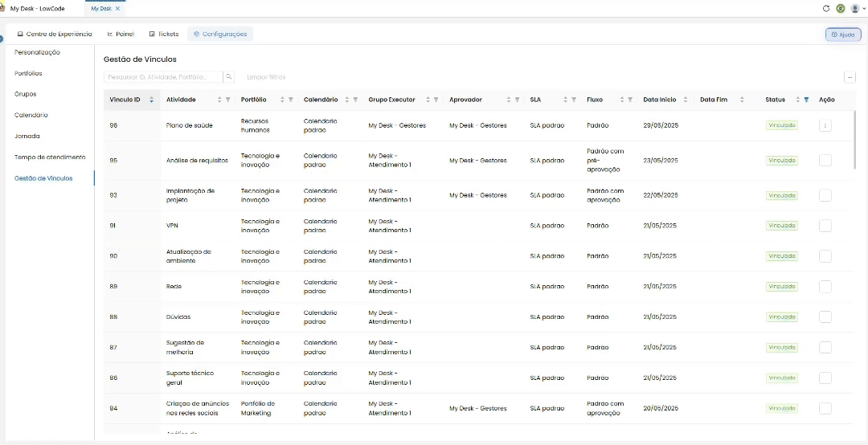The height and width of the screenshot is (445, 868).
Task: Click Vinculado status badge in row 91
Action: coord(782,226)
